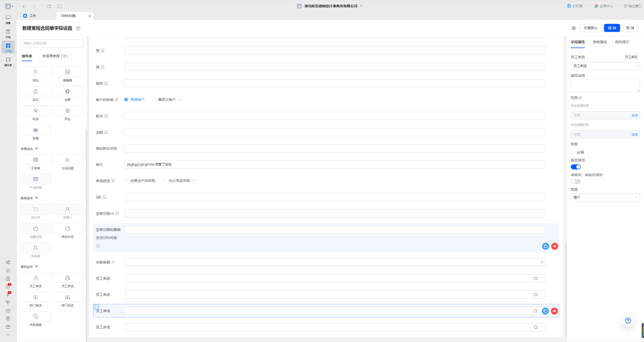Screen dimensions: 644x342
Task: Open the 宽度 width dropdown
Action: (x=605, y=198)
